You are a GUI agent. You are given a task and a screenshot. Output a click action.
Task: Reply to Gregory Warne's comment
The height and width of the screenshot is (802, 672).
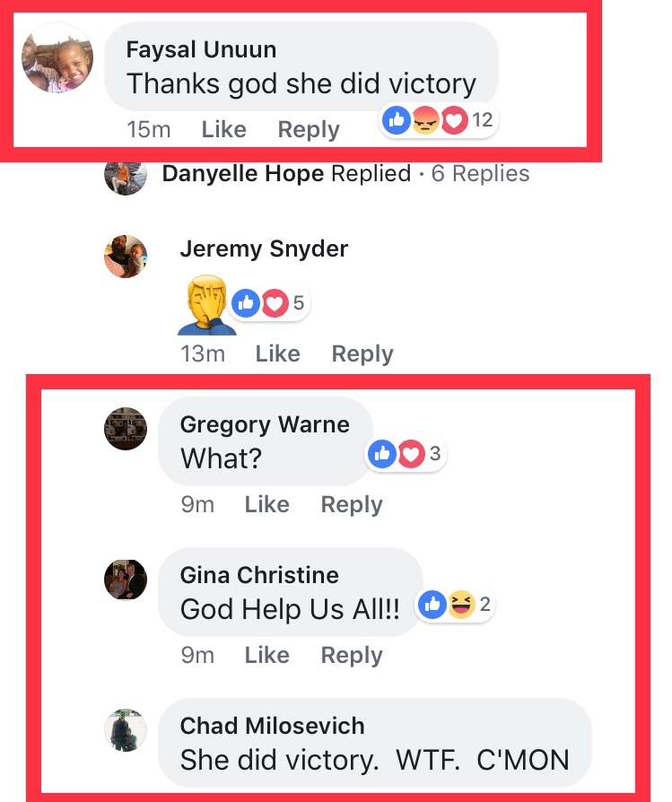coord(352,505)
